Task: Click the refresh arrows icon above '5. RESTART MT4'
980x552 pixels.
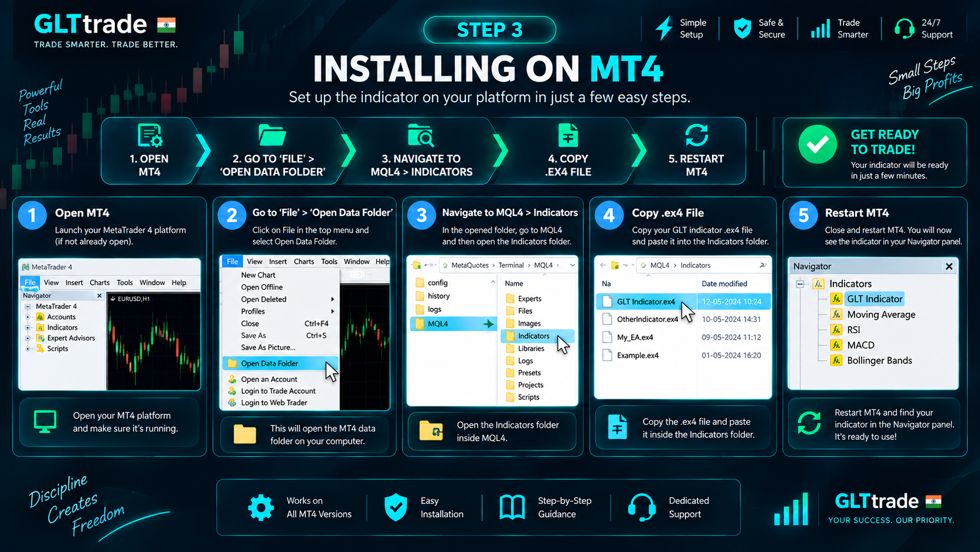Action: click(x=696, y=135)
